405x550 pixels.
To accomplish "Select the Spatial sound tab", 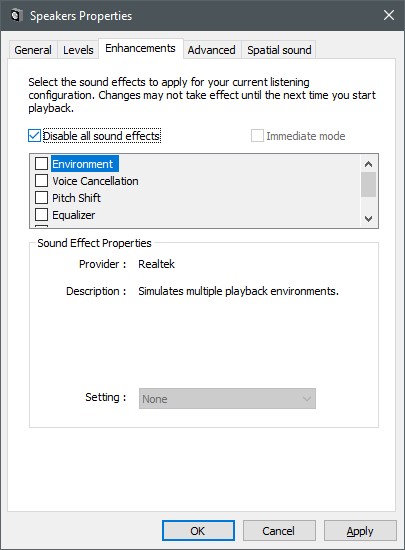I will click(x=279, y=50).
